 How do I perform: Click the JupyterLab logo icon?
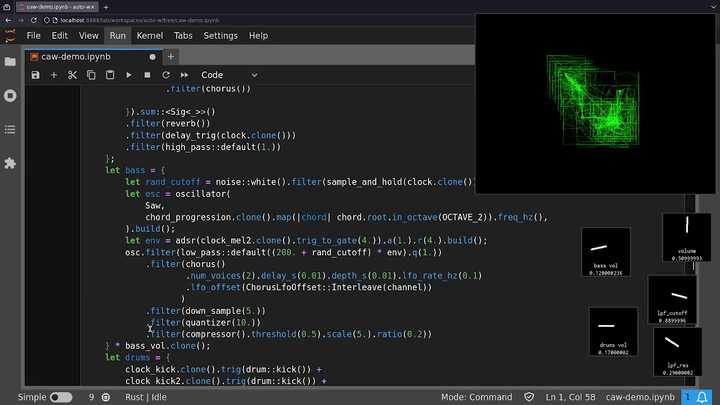click(x=10, y=36)
